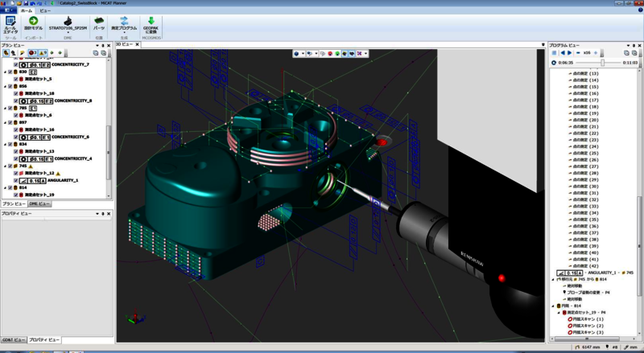The image size is (644, 353).
Task: Switch to the DME ビュー tab
Action: (x=39, y=203)
